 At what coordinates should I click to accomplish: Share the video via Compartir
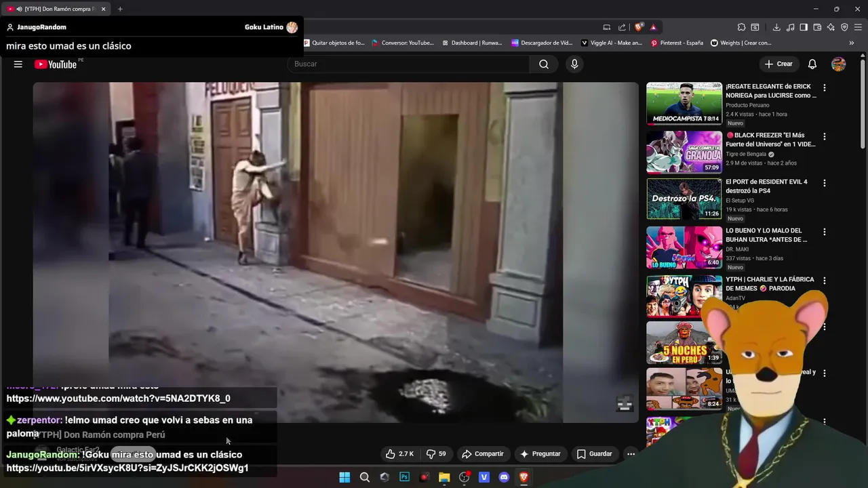point(483,454)
